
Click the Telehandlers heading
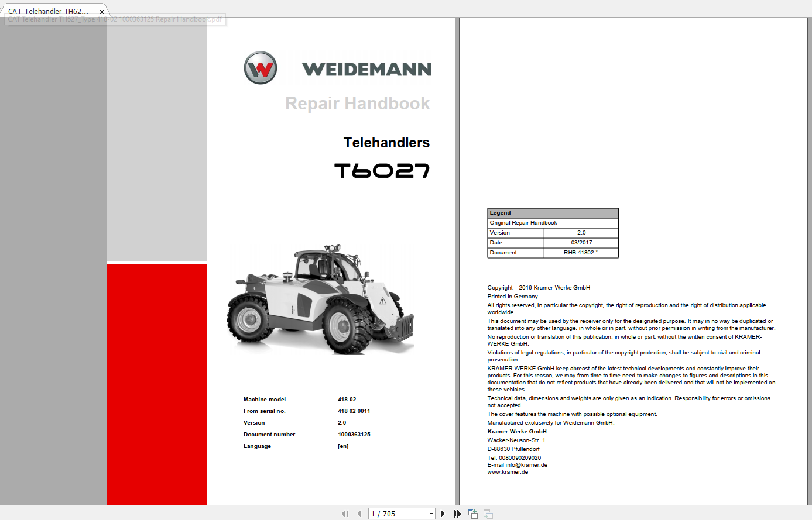click(386, 143)
